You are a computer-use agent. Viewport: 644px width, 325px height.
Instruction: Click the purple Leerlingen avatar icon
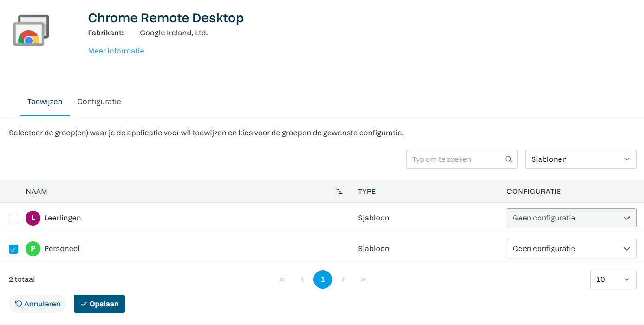click(33, 218)
